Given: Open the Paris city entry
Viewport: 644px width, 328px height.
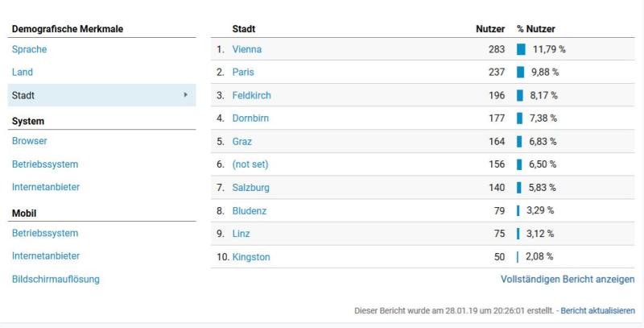Looking at the screenshot, I should click(x=243, y=72).
